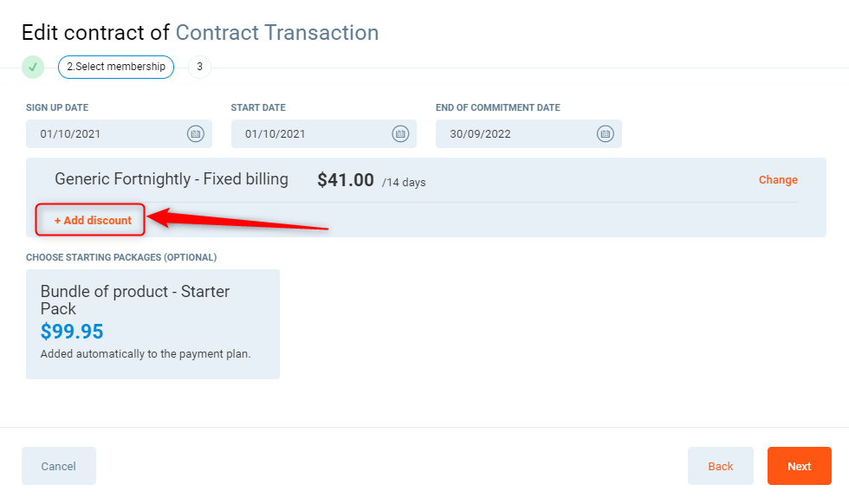
Task: Go to the completed step one checkmark
Action: [x=33, y=67]
